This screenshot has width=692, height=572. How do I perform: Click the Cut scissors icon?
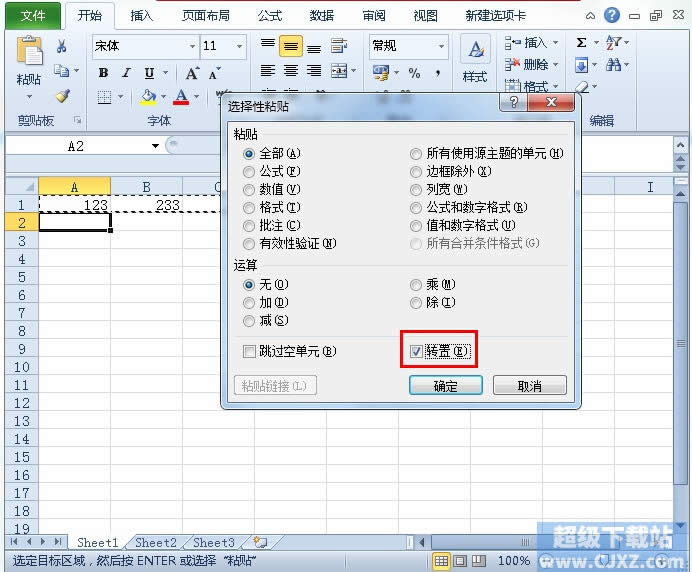pos(61,46)
